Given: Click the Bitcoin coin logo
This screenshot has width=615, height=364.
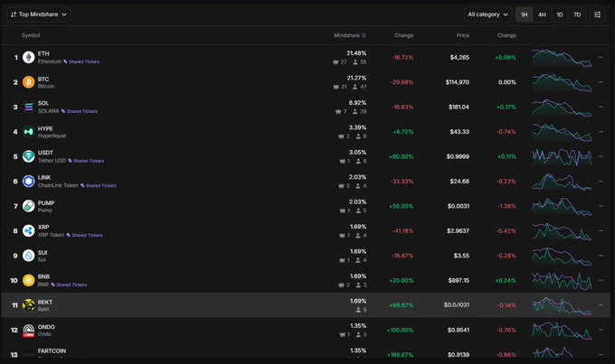Looking at the screenshot, I should click(x=28, y=82).
